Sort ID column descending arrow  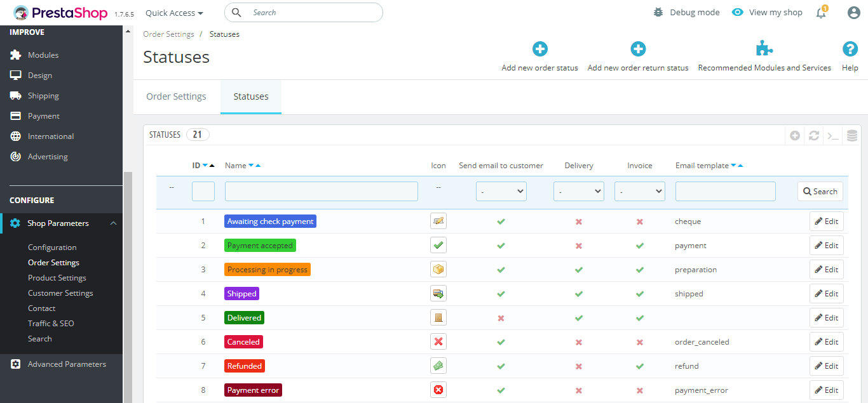205,166
